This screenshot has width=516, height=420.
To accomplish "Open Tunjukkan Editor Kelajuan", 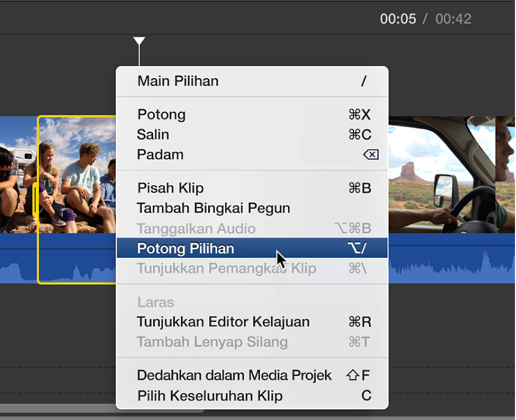I will pyautogui.click(x=223, y=321).
